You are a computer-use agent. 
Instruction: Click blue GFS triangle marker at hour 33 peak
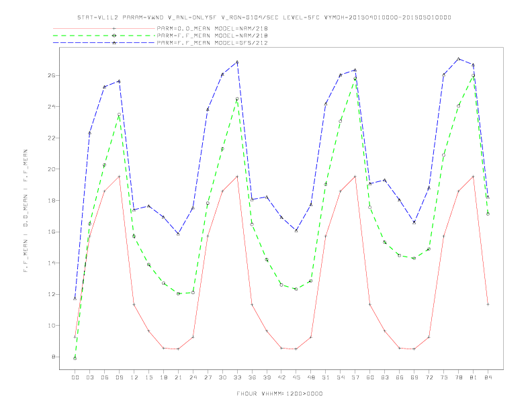pyautogui.click(x=237, y=62)
